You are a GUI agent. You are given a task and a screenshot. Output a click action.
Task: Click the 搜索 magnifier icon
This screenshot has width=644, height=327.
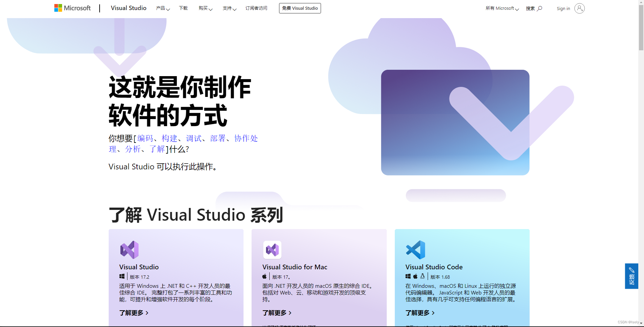coord(539,8)
